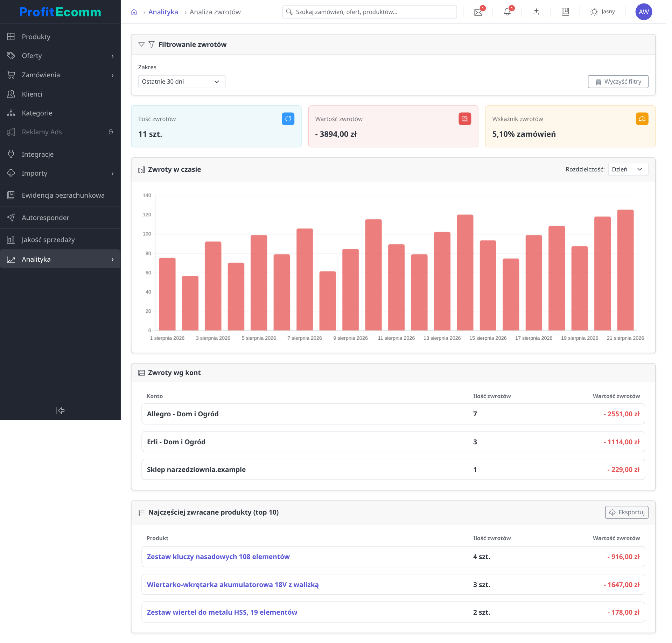Open Produkty in the sidebar
Image resolution: width=672 pixels, height=643 pixels.
click(x=60, y=37)
